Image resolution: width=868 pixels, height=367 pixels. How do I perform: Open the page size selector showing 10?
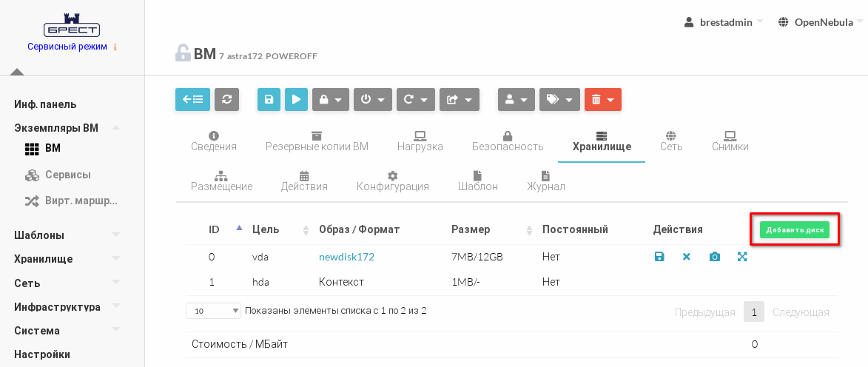(x=213, y=311)
